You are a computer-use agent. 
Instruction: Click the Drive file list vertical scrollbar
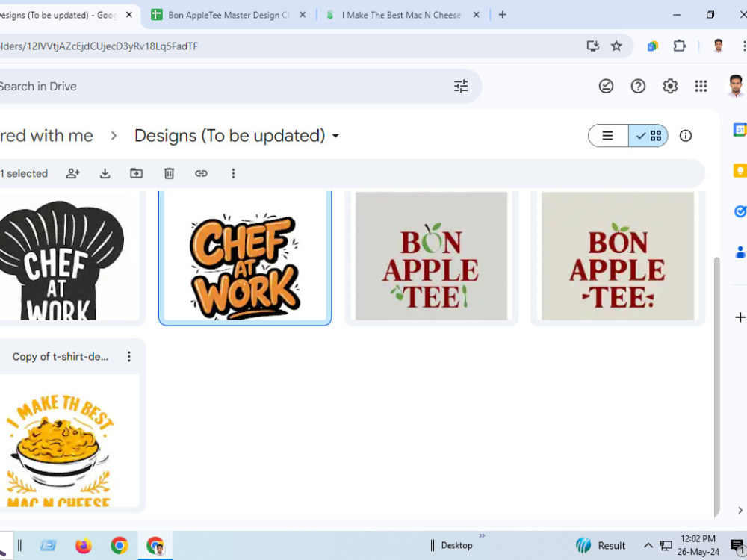tap(716, 387)
